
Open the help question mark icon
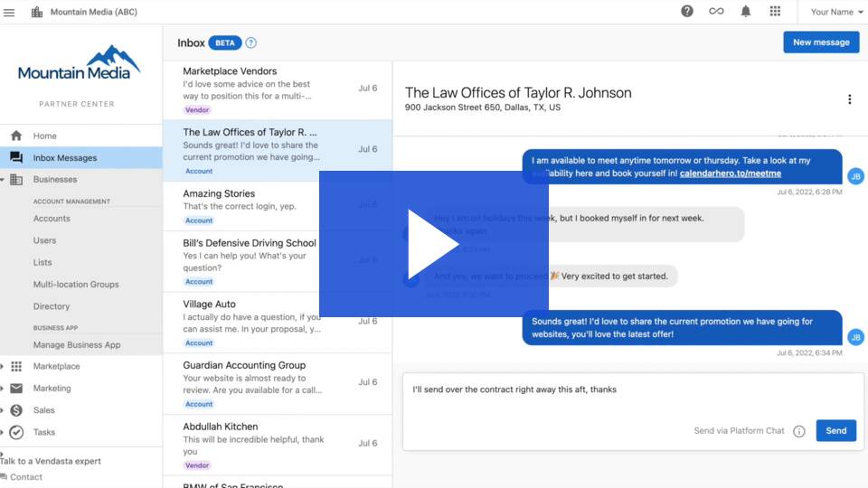coord(687,11)
